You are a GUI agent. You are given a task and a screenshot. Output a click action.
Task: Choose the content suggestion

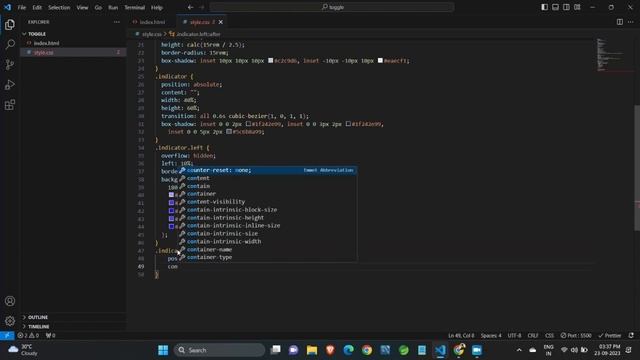pyautogui.click(x=267, y=178)
